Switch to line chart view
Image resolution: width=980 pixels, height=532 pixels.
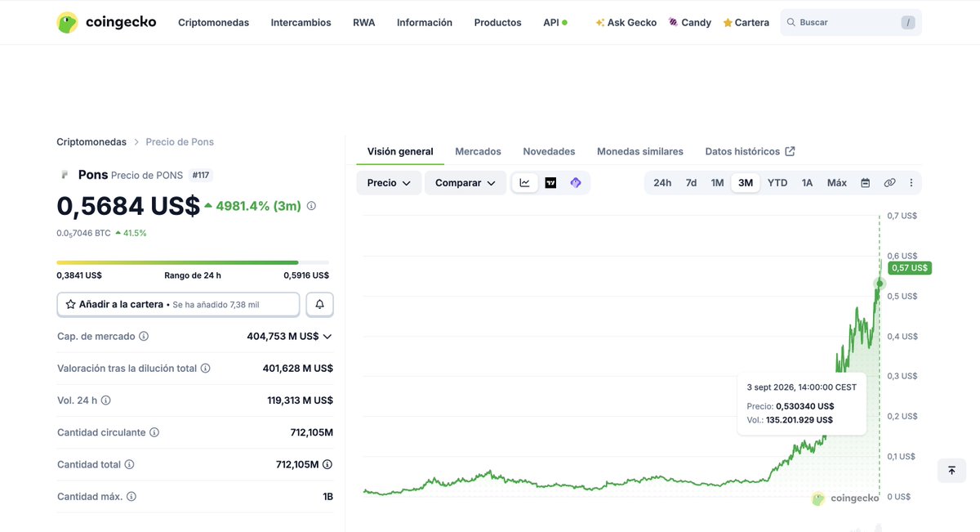point(524,183)
